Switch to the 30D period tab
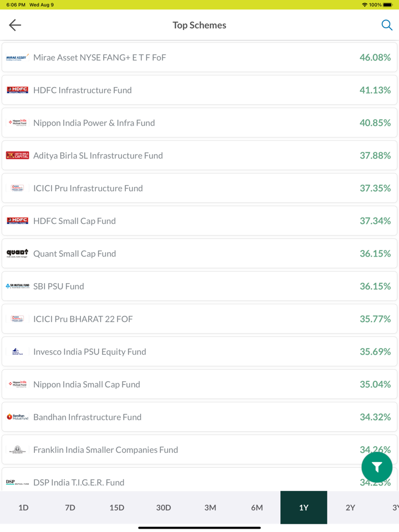 point(163,508)
